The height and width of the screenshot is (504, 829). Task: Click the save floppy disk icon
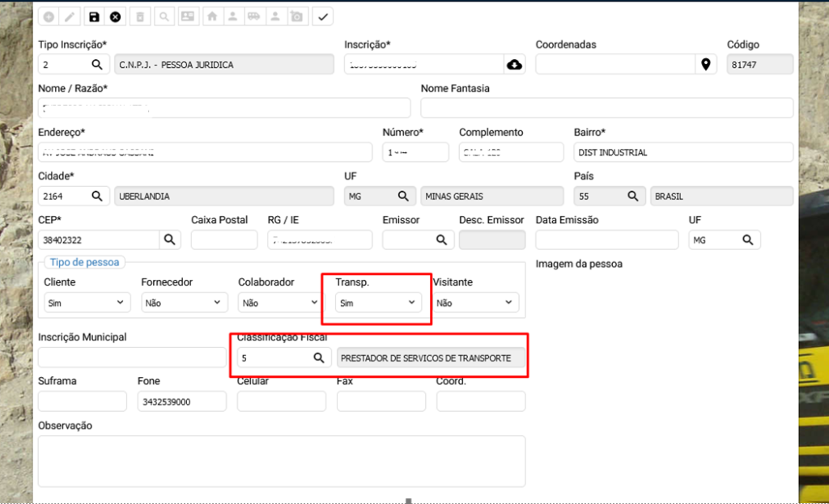point(94,16)
